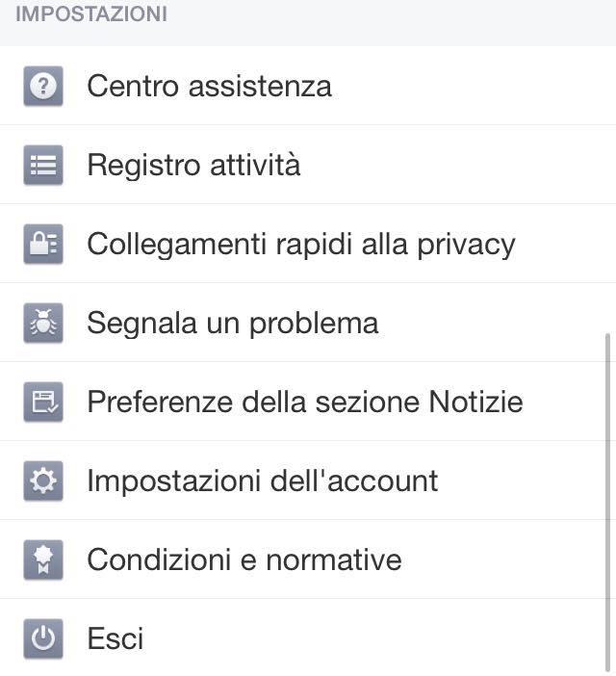
Task: Click the vertical scrollbar on the right
Action: coord(606,501)
